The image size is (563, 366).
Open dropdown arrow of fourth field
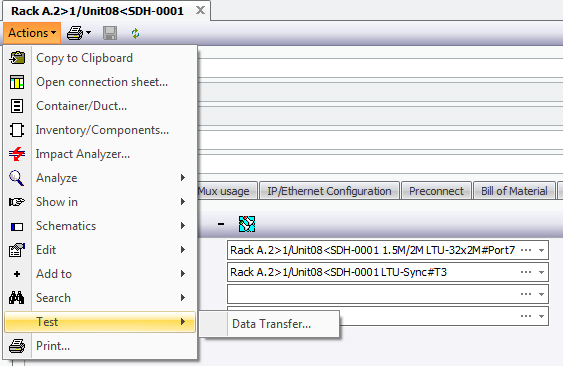(x=541, y=316)
